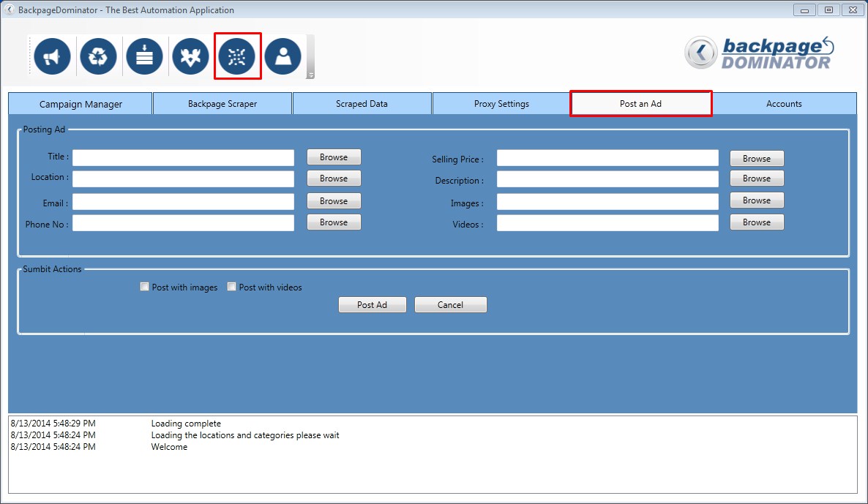Click the back arrow in the title bar
This screenshot has height=504, width=868.
tap(8, 10)
